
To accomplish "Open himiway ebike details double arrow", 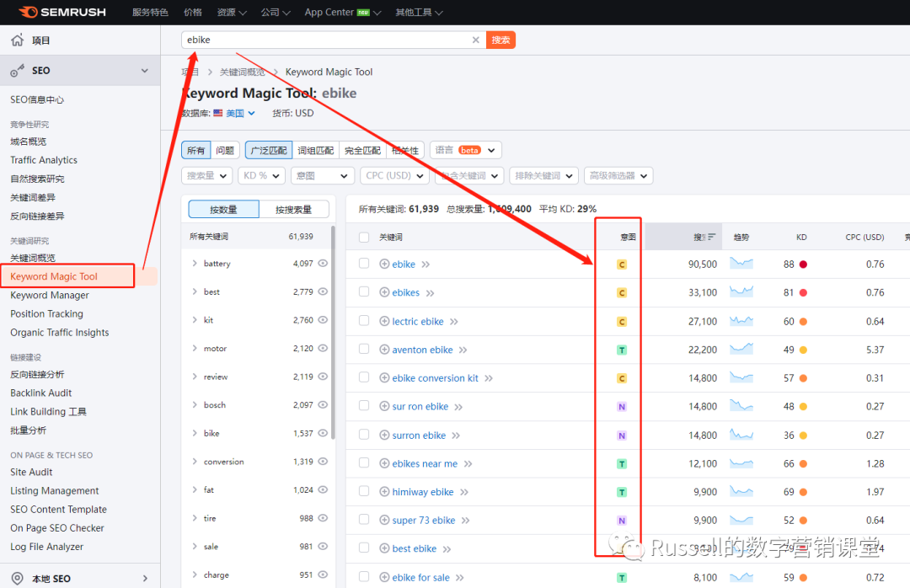I will tap(464, 492).
